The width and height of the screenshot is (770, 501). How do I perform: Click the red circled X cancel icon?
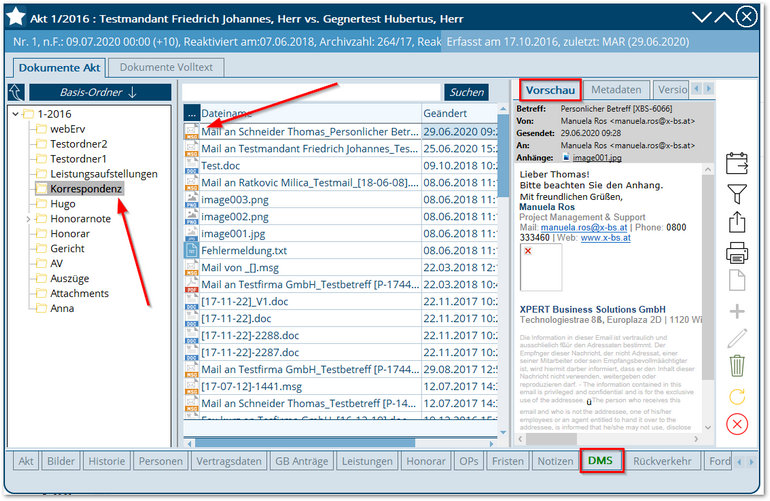click(x=737, y=424)
